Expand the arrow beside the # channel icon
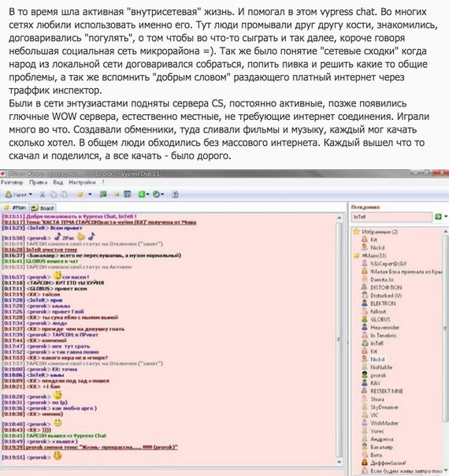The width and height of the screenshot is (449, 476). click(90, 195)
